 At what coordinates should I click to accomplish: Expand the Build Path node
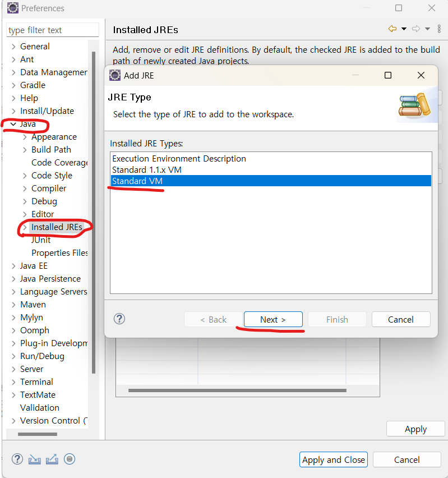click(x=25, y=150)
